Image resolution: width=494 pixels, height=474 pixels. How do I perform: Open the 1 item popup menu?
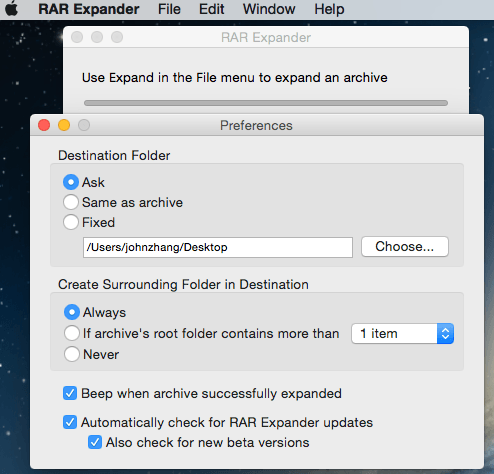click(402, 333)
